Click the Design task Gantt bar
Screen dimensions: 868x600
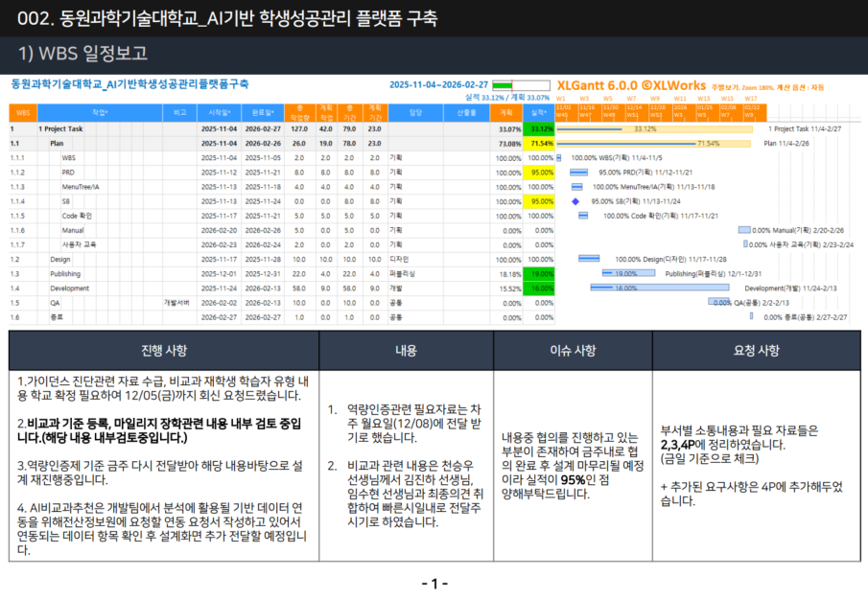(589, 259)
